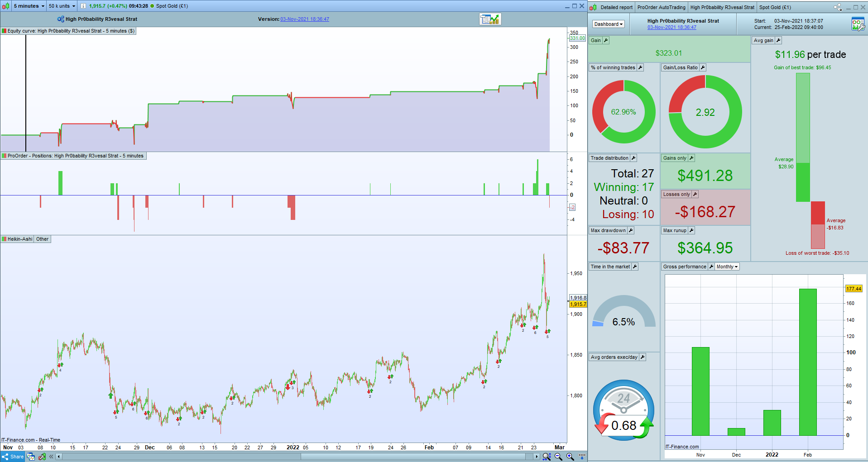Click the $323.01 gain value
This screenshot has height=462, width=868.
point(669,53)
